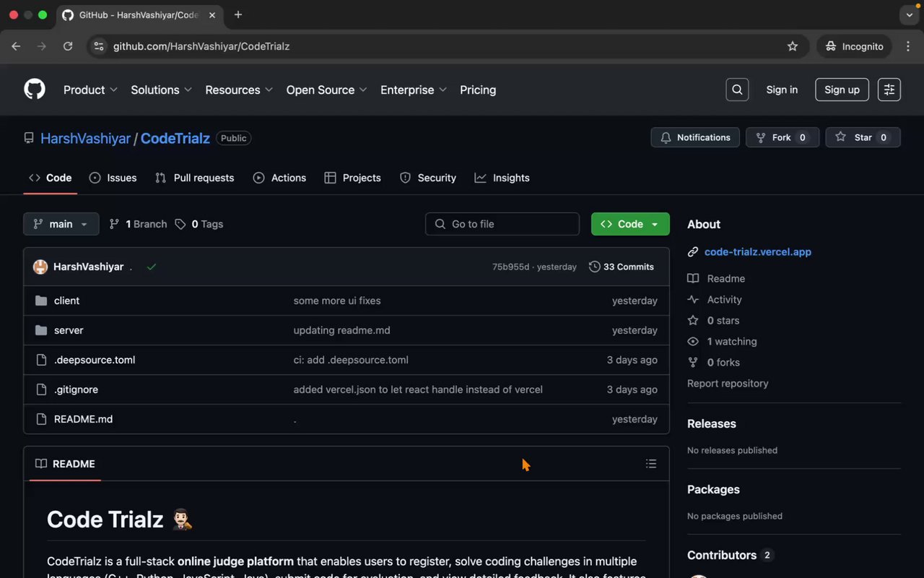Click HarshVashiyar's avatar in the commit row
The height and width of the screenshot is (578, 924).
[40, 267]
